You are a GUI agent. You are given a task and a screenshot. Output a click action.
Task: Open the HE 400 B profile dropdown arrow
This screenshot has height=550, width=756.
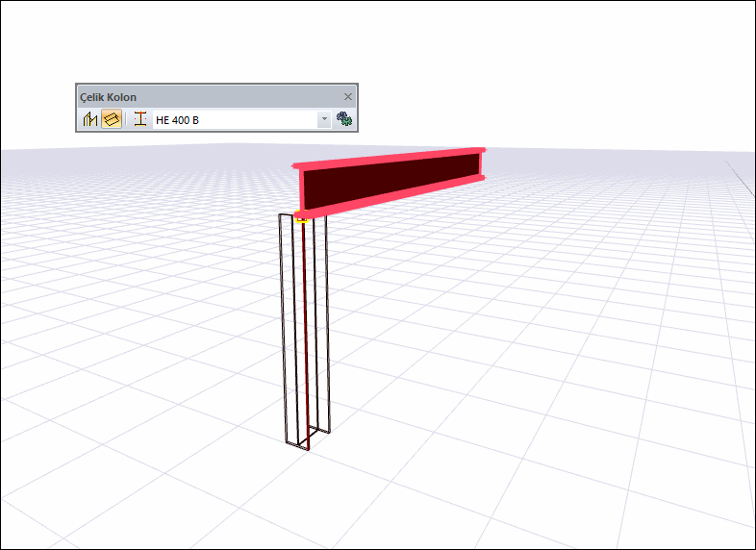324,119
